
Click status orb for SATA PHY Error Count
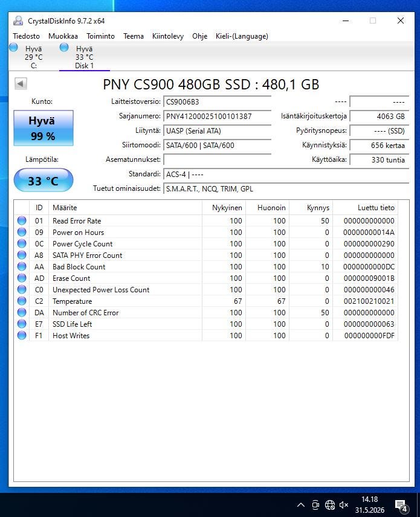click(x=22, y=255)
